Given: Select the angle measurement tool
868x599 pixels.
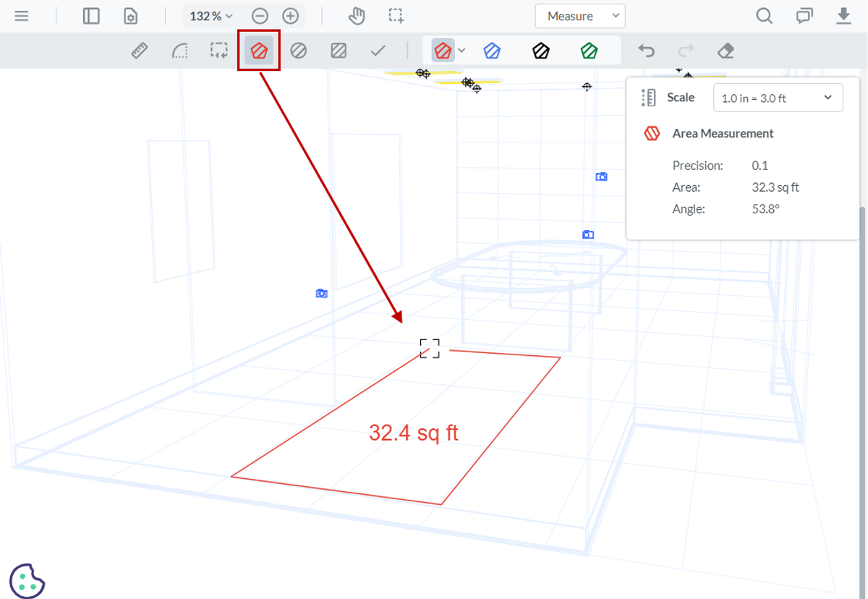Looking at the screenshot, I should coord(180,51).
